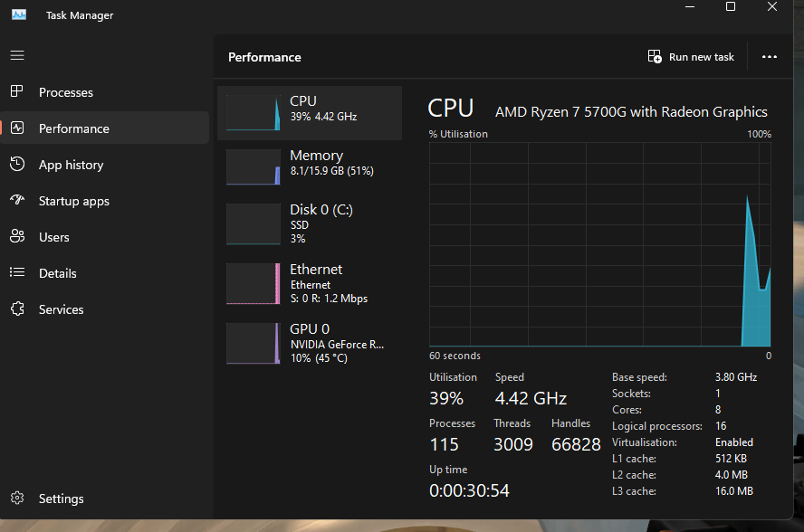The image size is (804, 532).
Task: Open the hamburger navigation menu
Action: [17, 55]
